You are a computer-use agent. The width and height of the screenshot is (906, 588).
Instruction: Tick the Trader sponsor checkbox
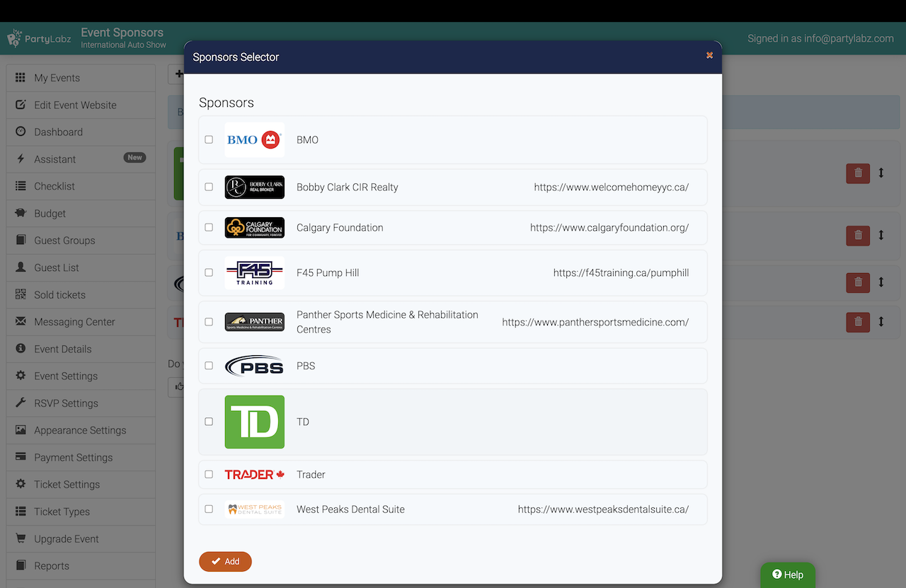[x=209, y=474]
